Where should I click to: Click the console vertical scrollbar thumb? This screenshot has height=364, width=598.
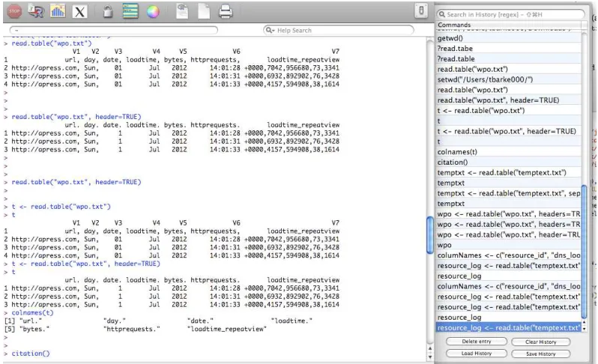click(x=430, y=234)
